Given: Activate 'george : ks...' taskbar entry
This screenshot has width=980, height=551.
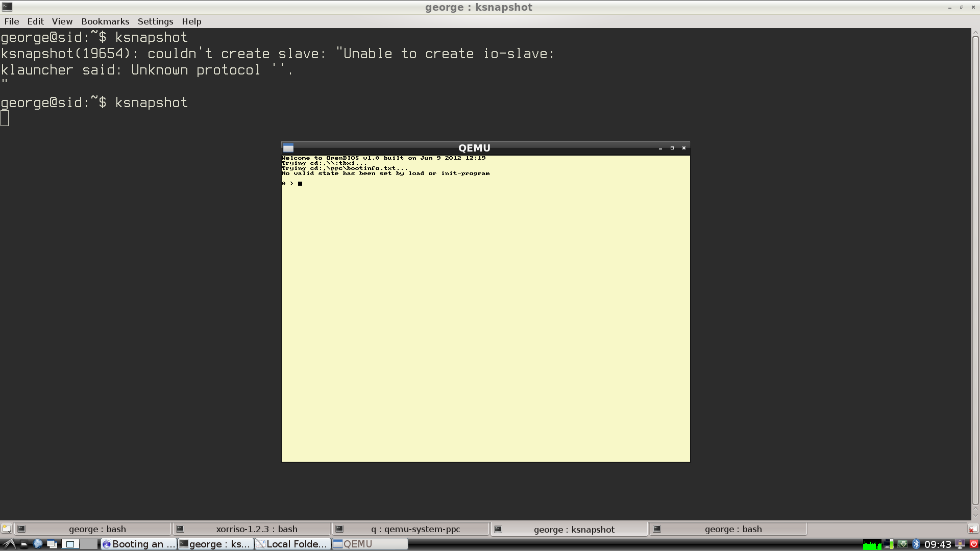Looking at the screenshot, I should pyautogui.click(x=215, y=544).
